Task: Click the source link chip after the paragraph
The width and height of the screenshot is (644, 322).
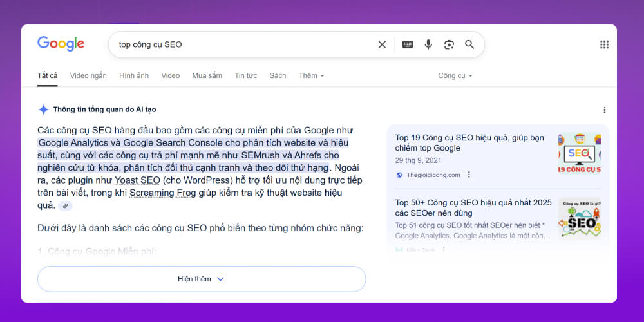Action: [x=65, y=206]
